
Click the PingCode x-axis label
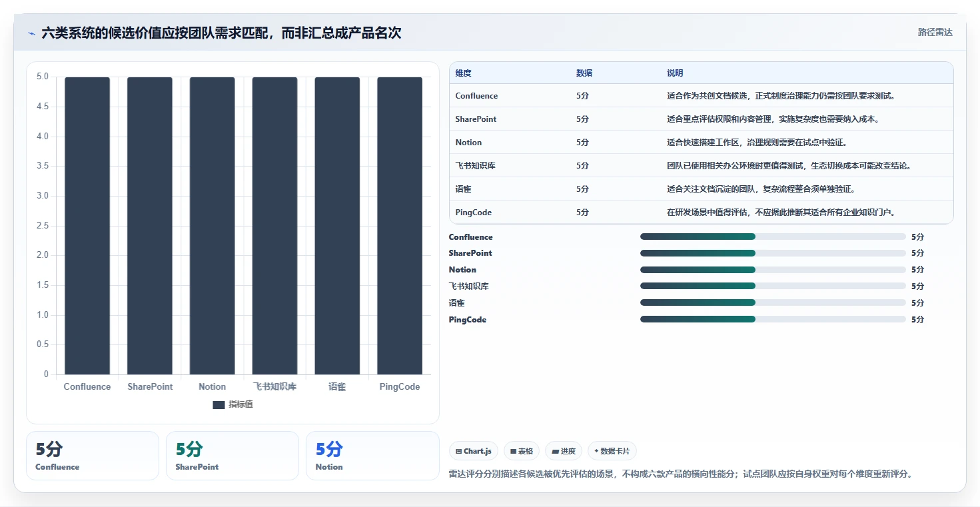click(400, 387)
